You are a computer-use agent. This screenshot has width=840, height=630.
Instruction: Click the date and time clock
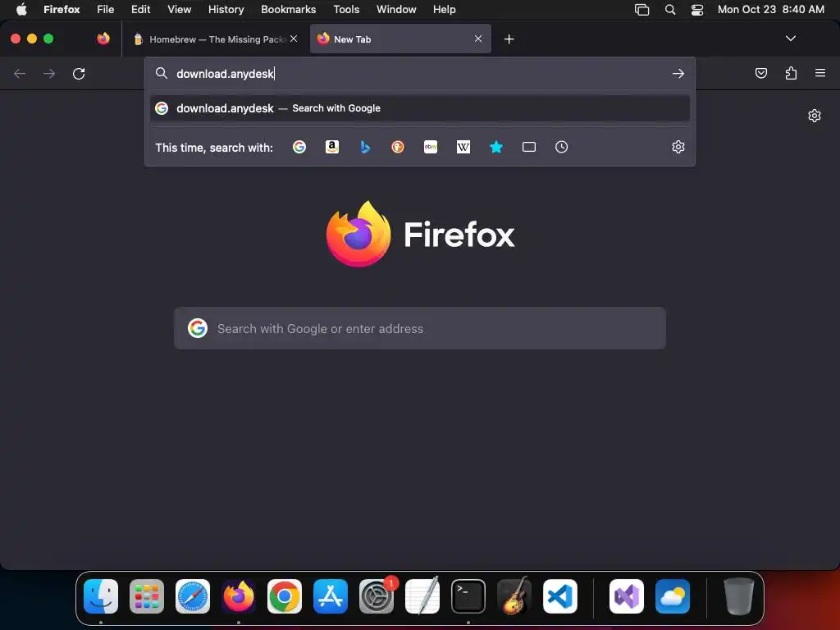[771, 9]
